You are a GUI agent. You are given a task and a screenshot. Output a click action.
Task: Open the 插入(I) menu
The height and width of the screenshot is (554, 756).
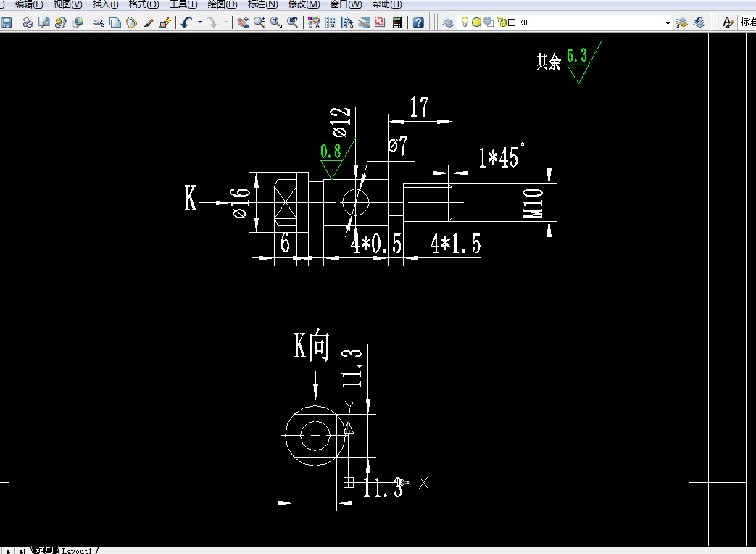click(x=105, y=4)
